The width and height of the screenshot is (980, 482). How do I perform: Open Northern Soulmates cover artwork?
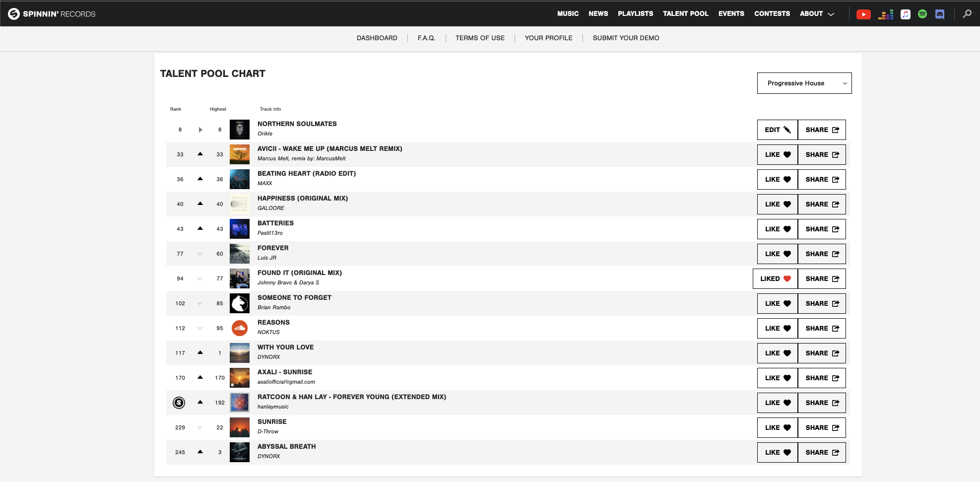(240, 130)
